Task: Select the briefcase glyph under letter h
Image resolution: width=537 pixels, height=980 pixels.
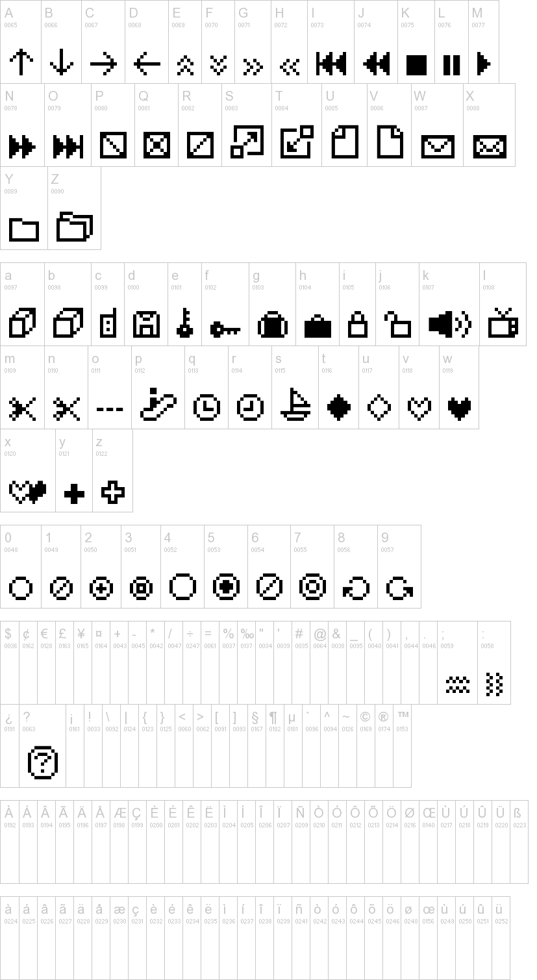Action: click(x=318, y=326)
